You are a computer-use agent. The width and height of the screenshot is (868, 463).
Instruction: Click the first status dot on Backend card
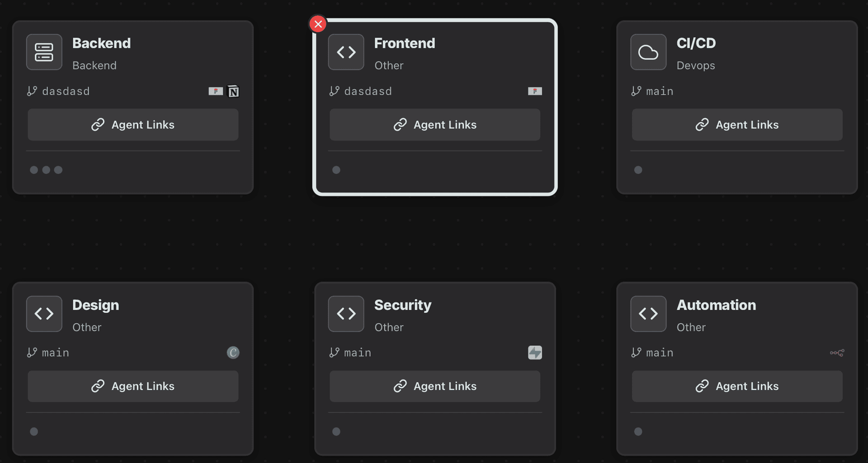pos(34,170)
